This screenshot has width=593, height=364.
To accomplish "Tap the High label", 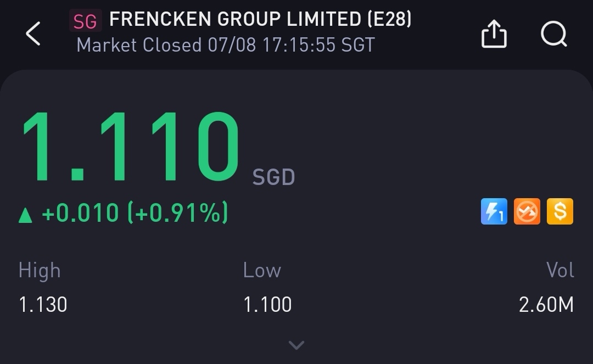I will point(40,270).
